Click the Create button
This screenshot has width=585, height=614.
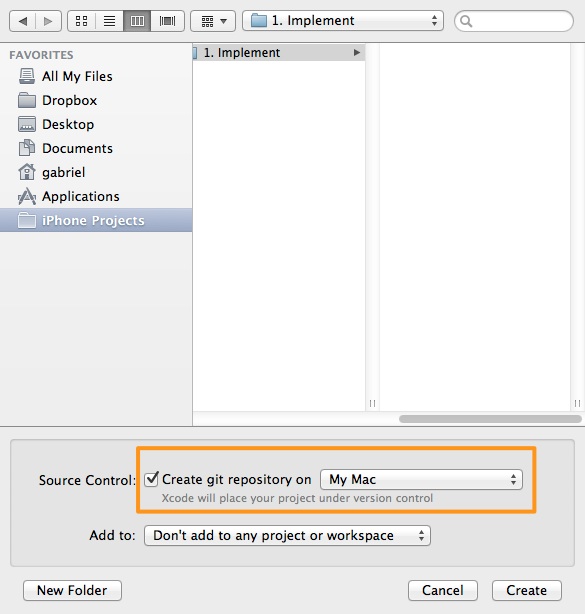(527, 591)
